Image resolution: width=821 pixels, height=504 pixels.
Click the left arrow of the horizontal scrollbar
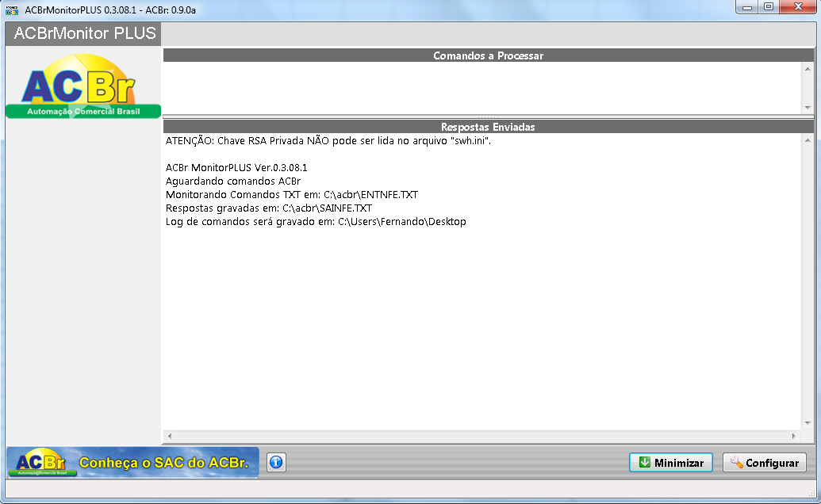[x=169, y=436]
